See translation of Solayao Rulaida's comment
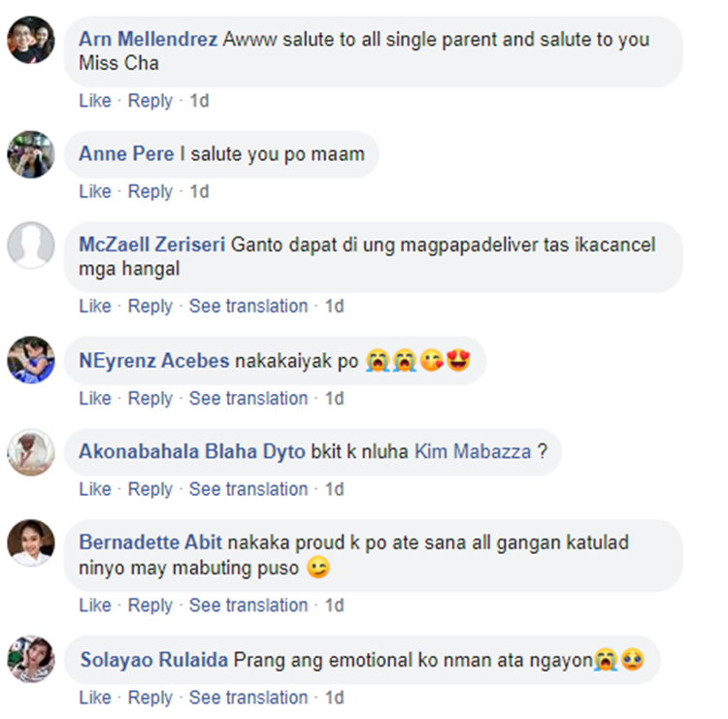The width and height of the screenshot is (728, 719). [248, 698]
